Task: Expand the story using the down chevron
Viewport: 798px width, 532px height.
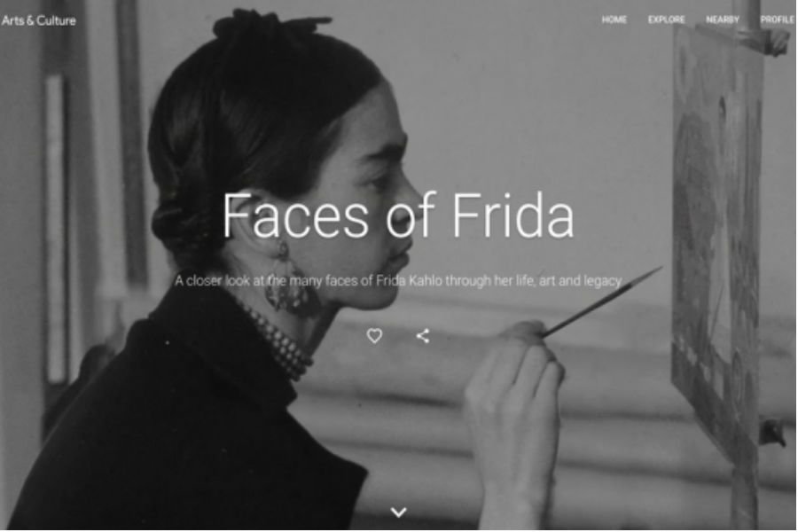Action: 398,512
